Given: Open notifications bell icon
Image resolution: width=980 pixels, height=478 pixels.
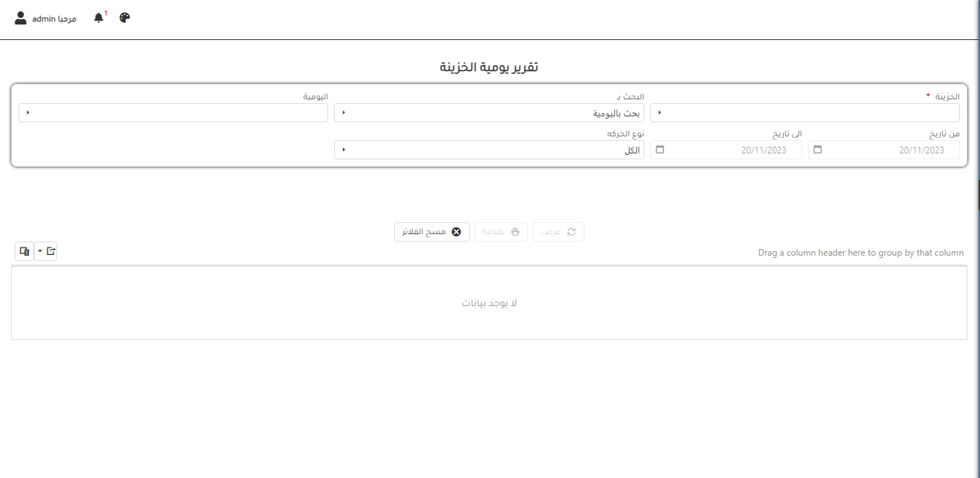Looking at the screenshot, I should pos(99,18).
